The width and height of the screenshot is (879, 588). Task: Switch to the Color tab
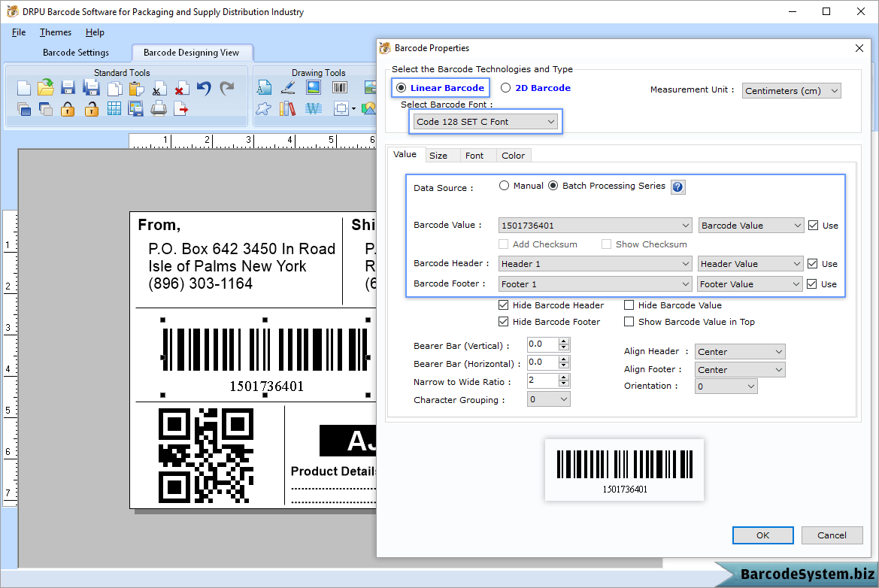point(513,155)
